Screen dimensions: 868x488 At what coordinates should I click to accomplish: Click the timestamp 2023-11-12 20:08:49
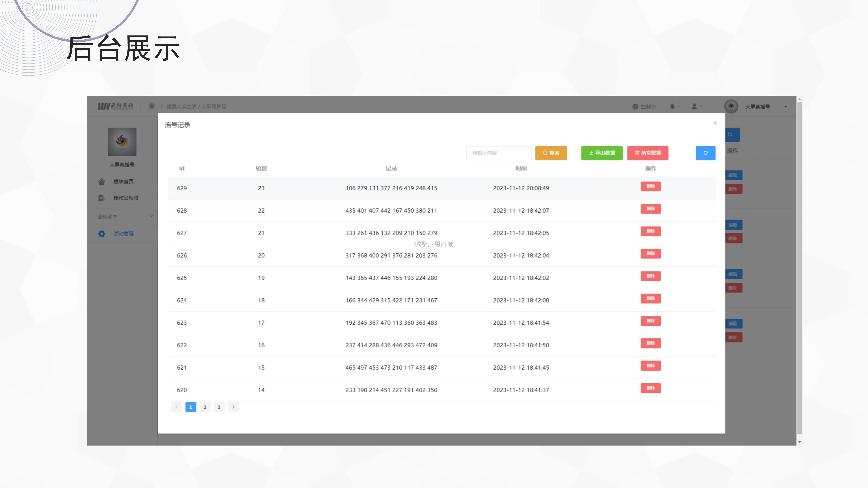click(521, 188)
